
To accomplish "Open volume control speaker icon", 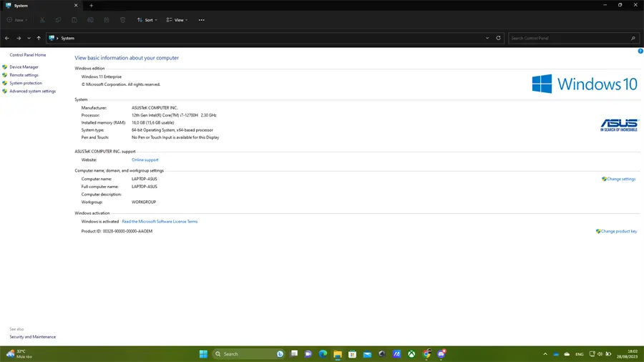I will (x=600, y=354).
